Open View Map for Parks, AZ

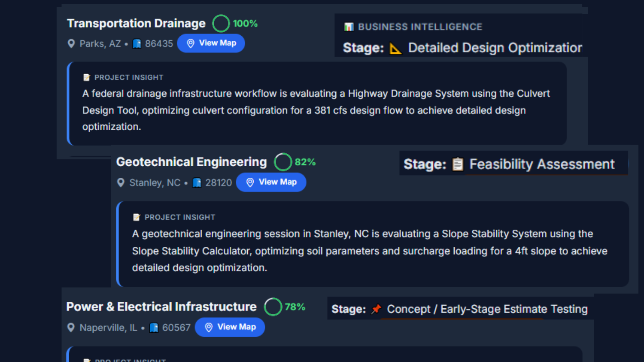[x=211, y=43]
